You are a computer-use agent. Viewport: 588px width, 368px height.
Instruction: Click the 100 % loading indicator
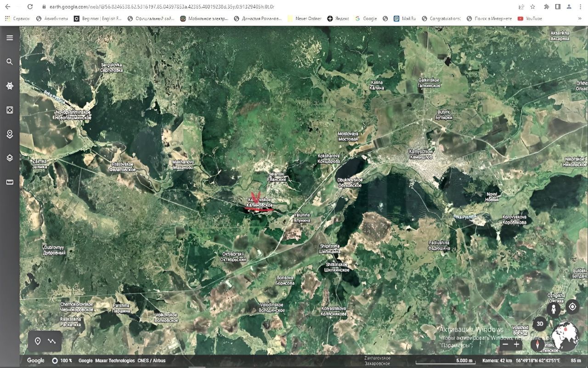pos(62,361)
